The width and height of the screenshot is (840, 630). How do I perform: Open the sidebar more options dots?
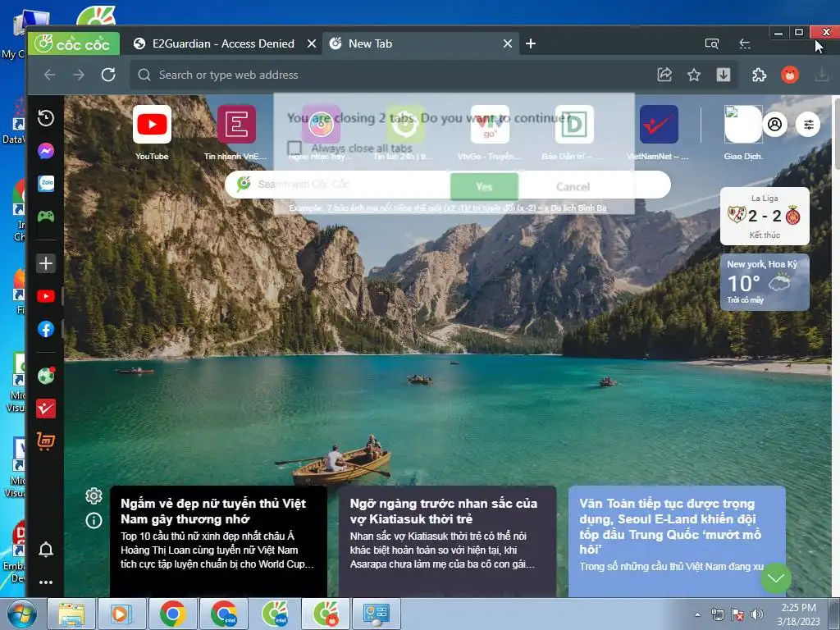pyautogui.click(x=46, y=582)
